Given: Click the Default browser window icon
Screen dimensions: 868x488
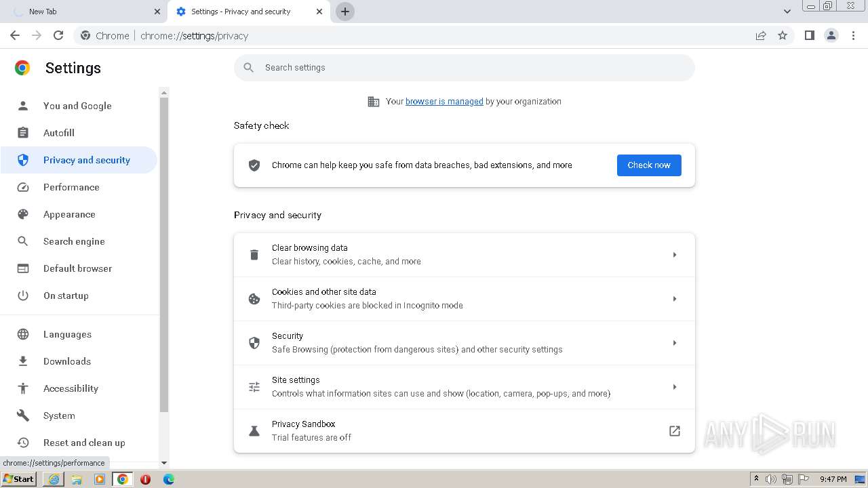Looking at the screenshot, I should click(x=23, y=268).
